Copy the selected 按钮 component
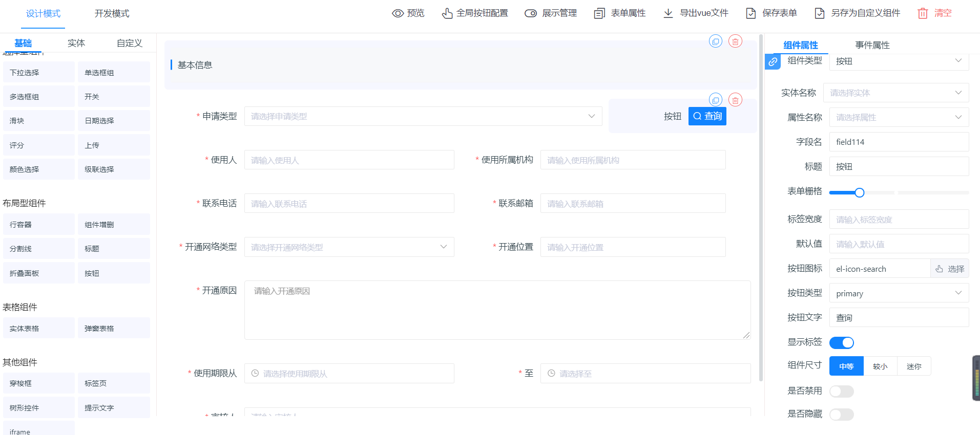 (x=716, y=100)
